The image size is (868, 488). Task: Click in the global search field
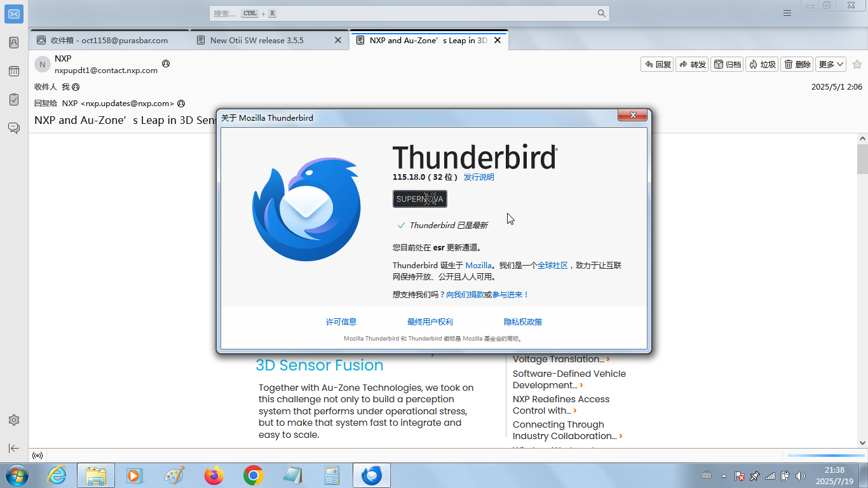point(409,13)
